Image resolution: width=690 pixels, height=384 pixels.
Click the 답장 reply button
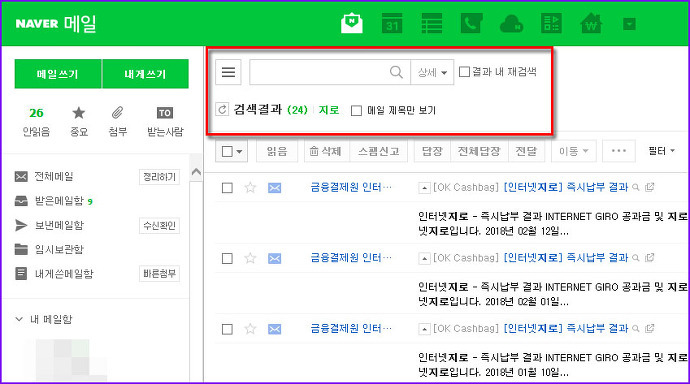coord(432,151)
